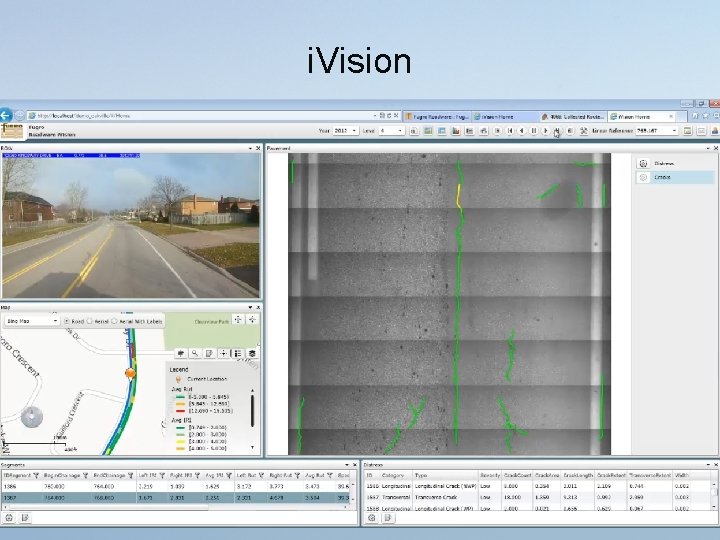Open the Year dropdown

tap(355, 130)
